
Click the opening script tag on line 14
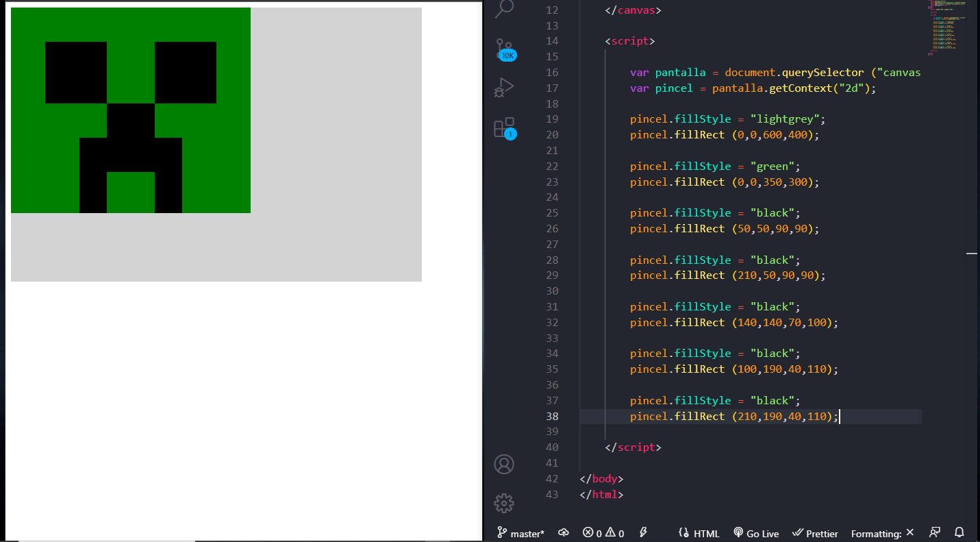[630, 41]
